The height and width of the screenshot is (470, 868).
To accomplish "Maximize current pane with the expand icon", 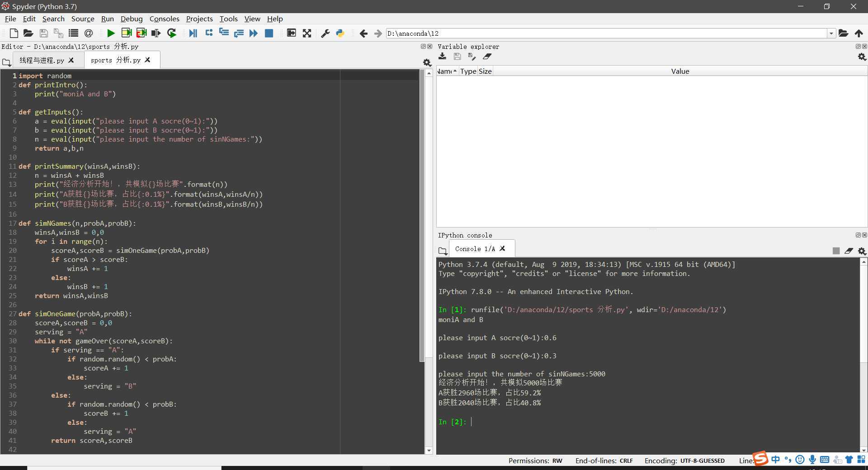I will [307, 33].
